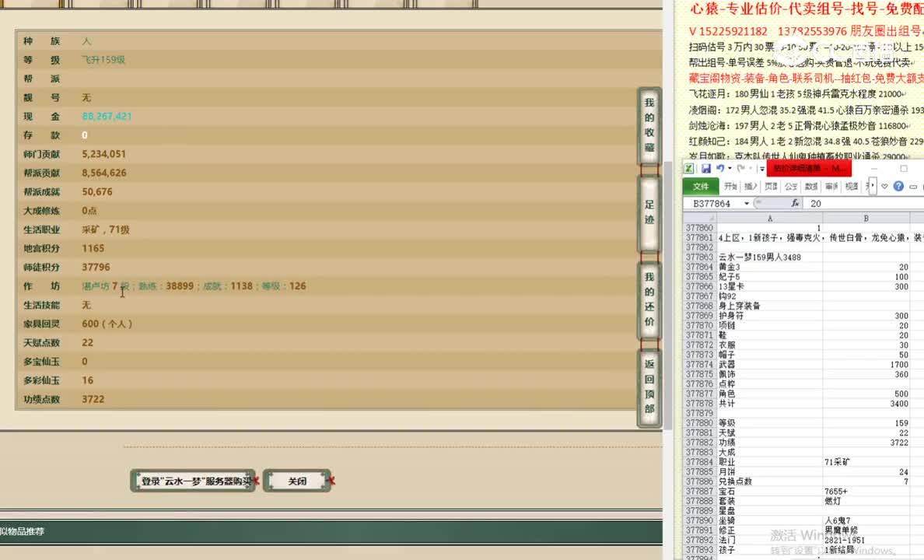
Task: Click the Redo arrow icon in Excel
Action: click(x=742, y=166)
